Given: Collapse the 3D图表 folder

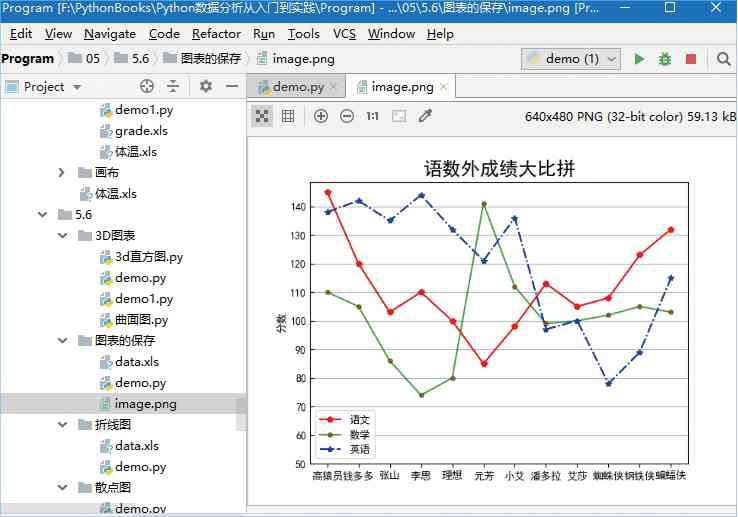Looking at the screenshot, I should pyautogui.click(x=62, y=235).
